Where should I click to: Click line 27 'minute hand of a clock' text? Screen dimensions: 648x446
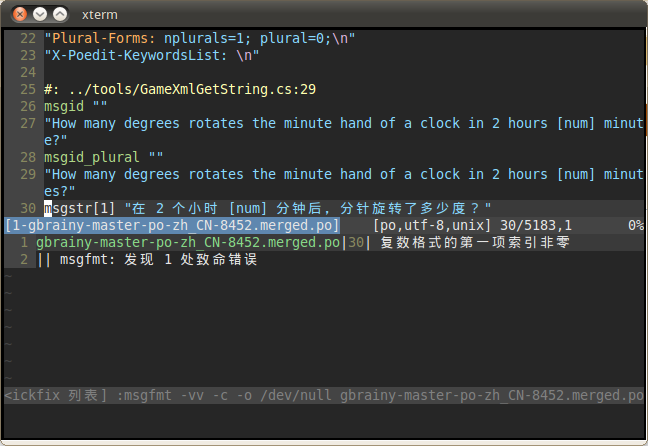(372, 123)
